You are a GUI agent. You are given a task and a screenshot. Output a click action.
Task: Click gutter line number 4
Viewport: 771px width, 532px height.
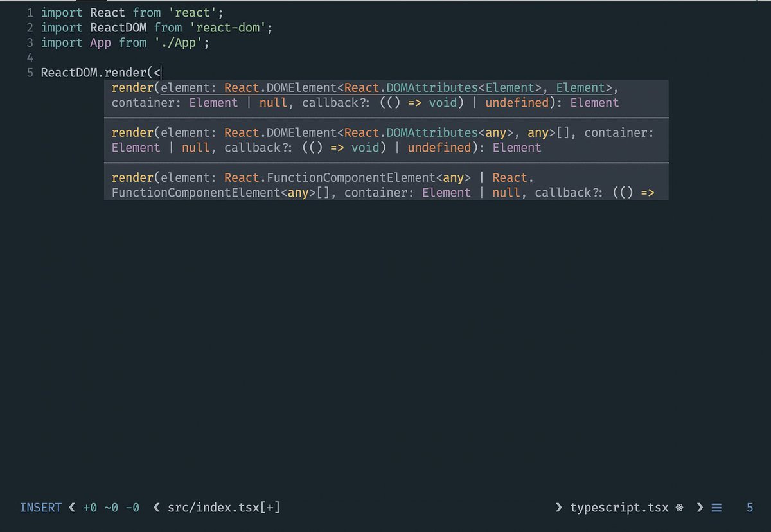pos(30,58)
